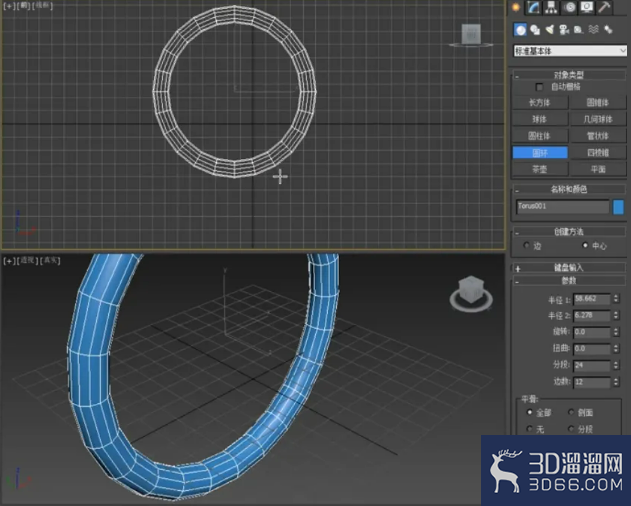Switch to the Modify panel tab
The image size is (631, 506).
pos(534,8)
